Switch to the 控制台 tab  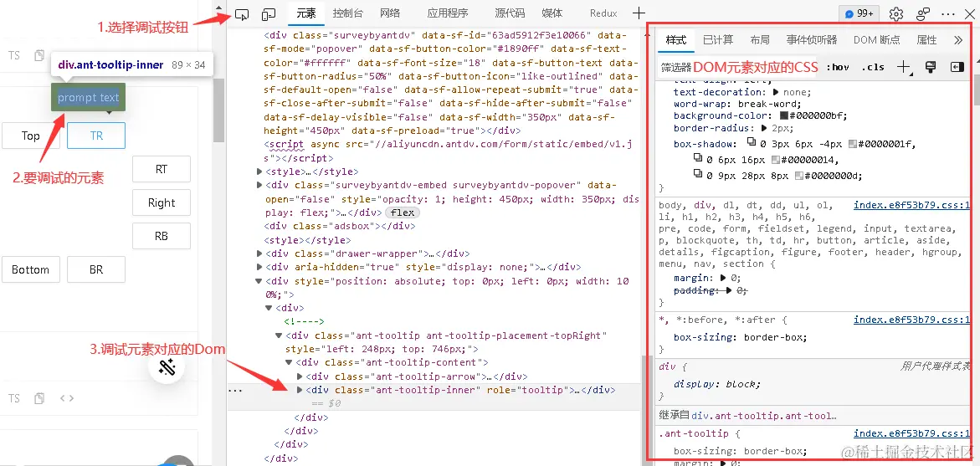pos(348,13)
